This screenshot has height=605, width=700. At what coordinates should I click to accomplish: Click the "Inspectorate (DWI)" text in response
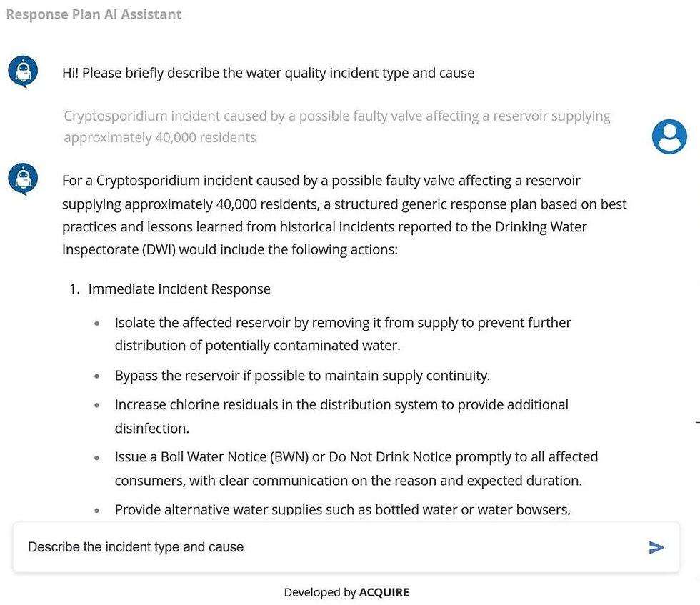pos(121,251)
